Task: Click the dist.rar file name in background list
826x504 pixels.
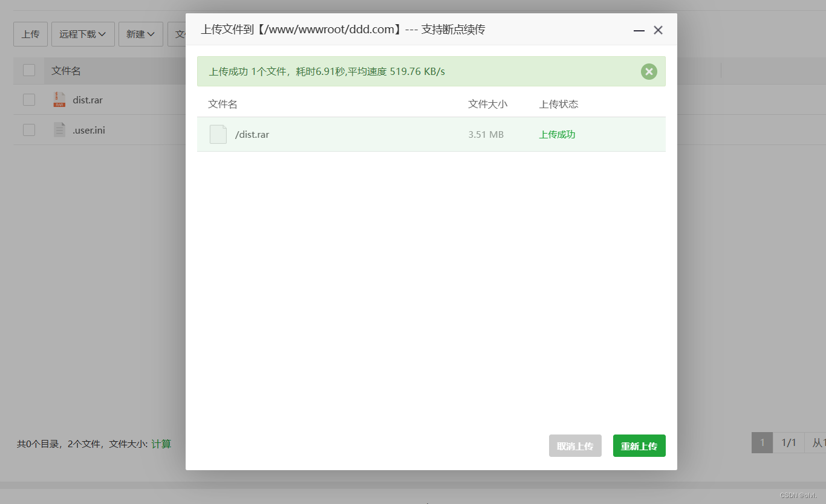Action: [x=88, y=100]
